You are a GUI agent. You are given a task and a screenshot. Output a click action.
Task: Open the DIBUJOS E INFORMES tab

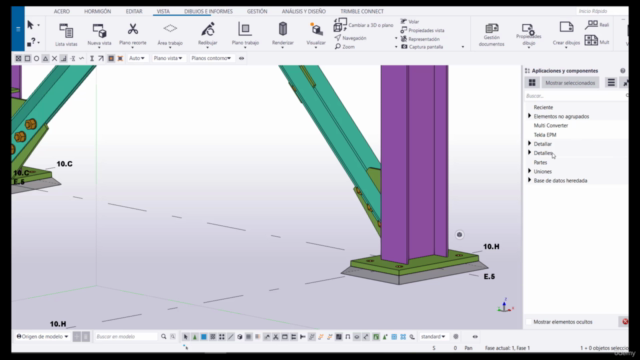click(x=208, y=11)
